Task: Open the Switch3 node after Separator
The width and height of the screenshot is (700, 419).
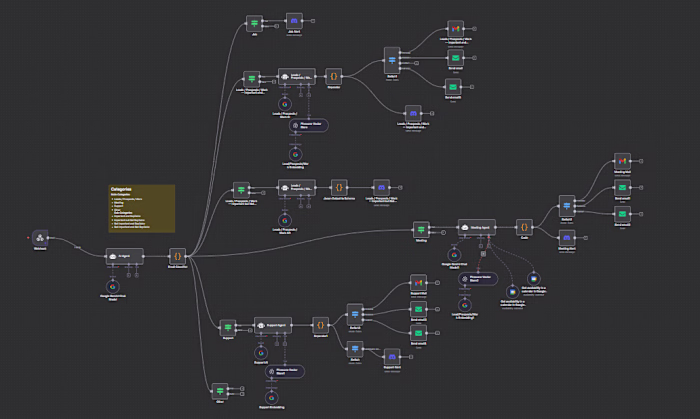Action: tap(392, 60)
